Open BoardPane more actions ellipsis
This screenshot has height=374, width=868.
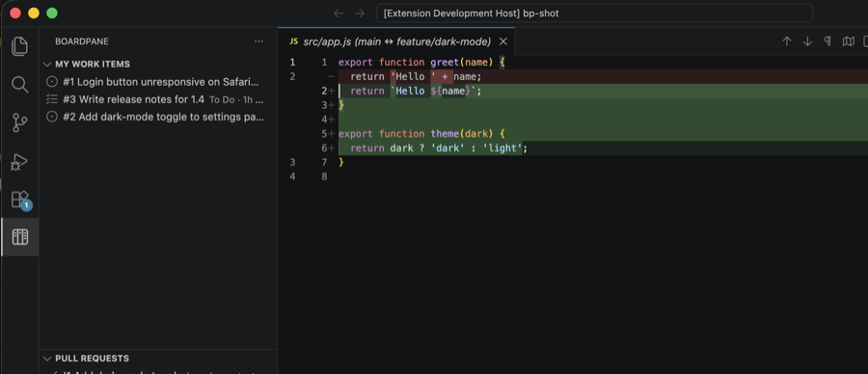259,41
